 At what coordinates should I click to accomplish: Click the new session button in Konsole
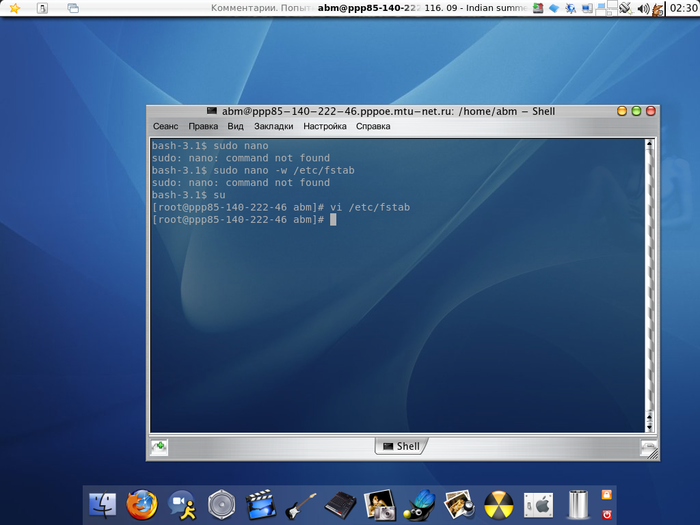pos(159,446)
